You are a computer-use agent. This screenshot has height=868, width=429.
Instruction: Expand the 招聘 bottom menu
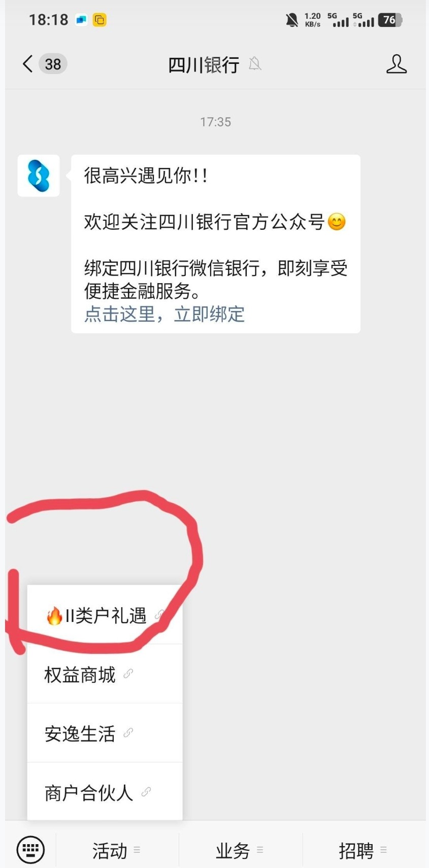tap(364, 850)
